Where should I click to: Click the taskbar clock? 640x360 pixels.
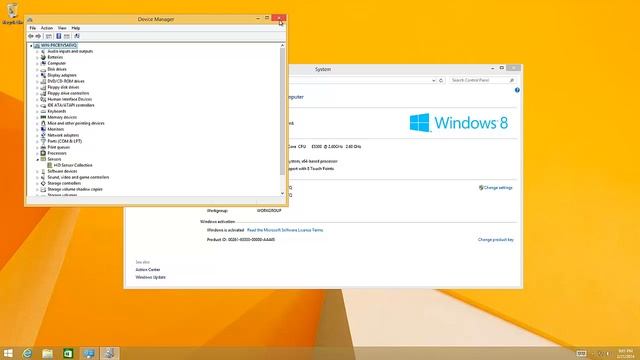pyautogui.click(x=625, y=353)
